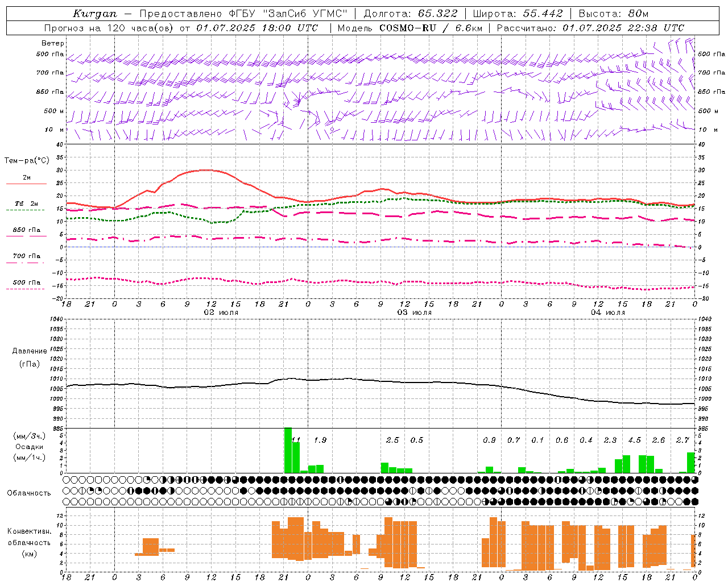
Task: Select the Высота: 80м header entry
Action: pyautogui.click(x=613, y=14)
